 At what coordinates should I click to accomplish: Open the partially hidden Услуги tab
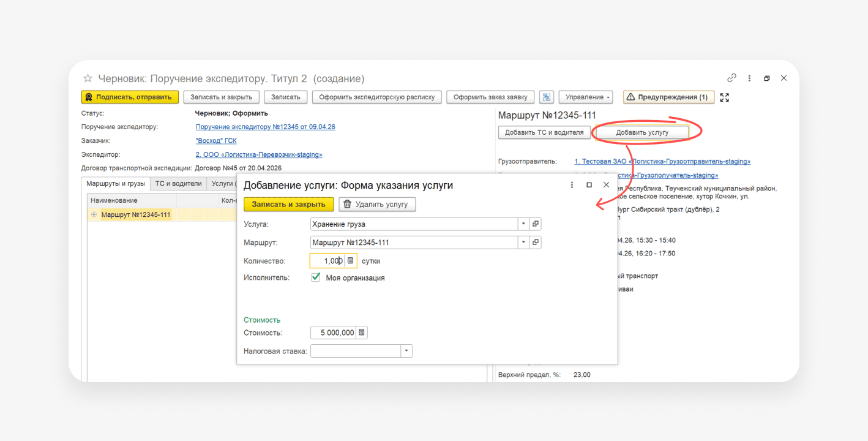[222, 183]
